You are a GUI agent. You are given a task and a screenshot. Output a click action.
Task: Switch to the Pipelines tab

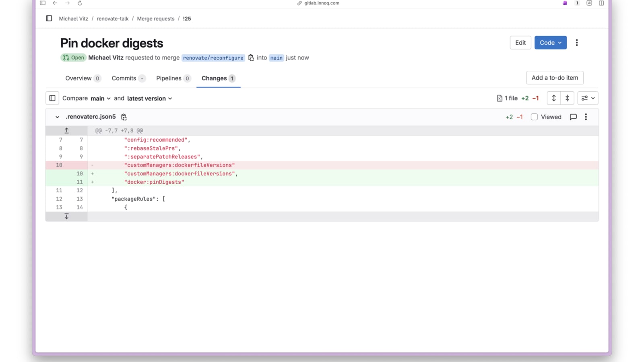[173, 78]
